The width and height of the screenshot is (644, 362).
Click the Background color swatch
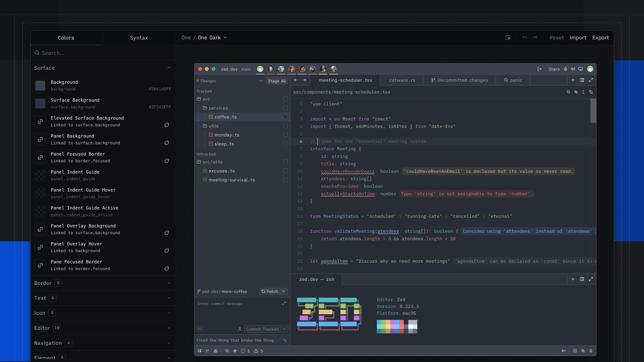click(40, 85)
